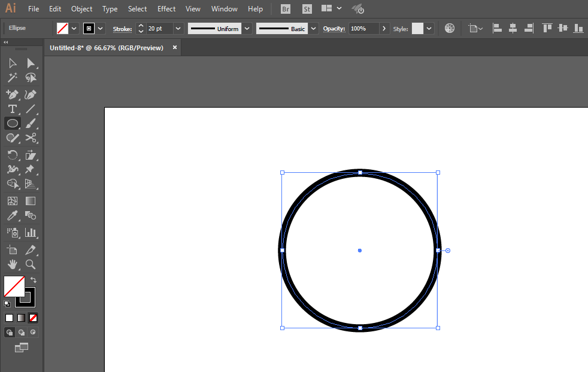Screen dimensions: 588x372
Task: Select the Gradient tool
Action: (x=31, y=201)
